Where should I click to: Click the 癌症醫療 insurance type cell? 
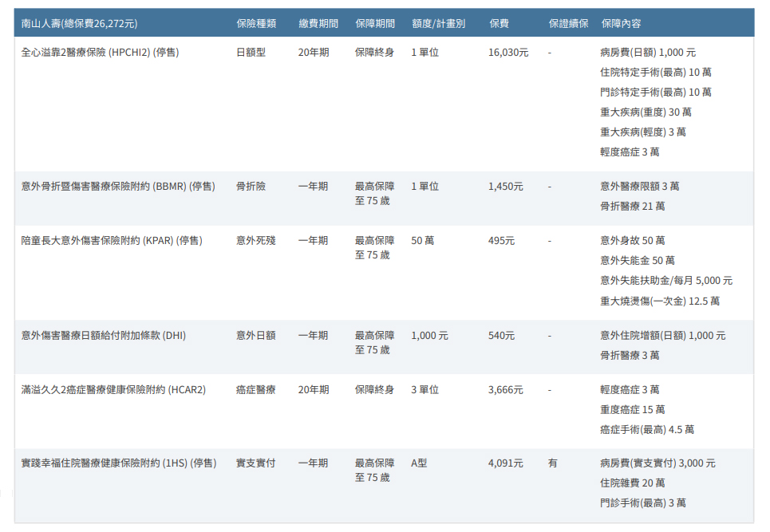point(256,390)
